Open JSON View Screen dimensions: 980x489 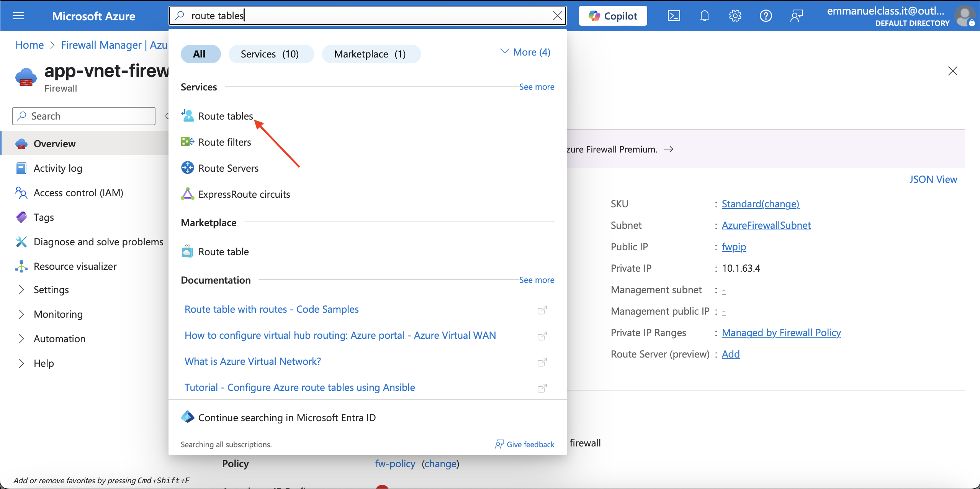(933, 179)
